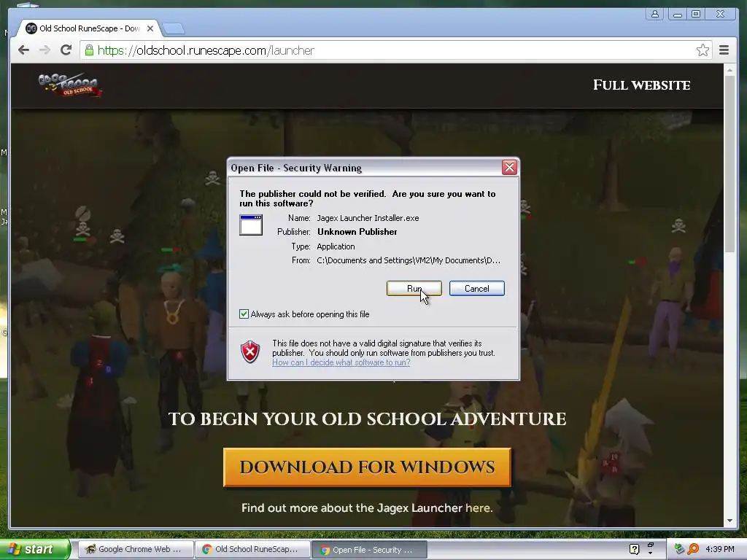747x560 pixels.
Task: Click the 'Unknown Publisher' text
Action: (357, 232)
